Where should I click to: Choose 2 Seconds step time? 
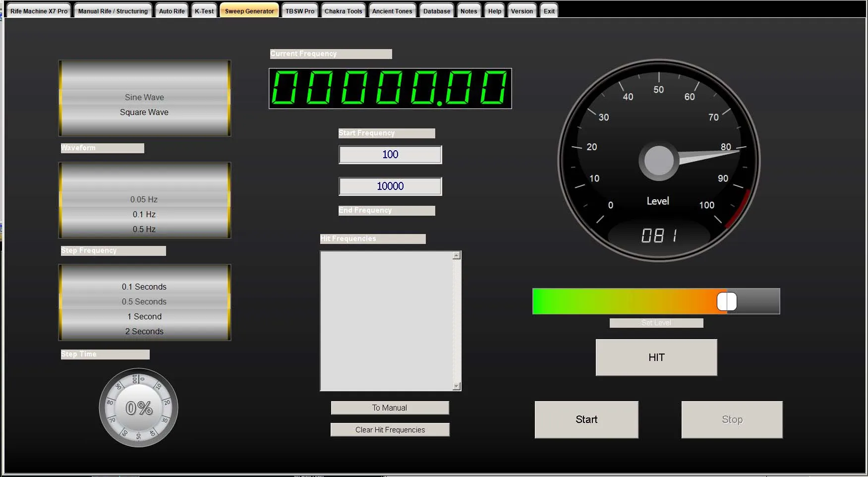point(144,331)
